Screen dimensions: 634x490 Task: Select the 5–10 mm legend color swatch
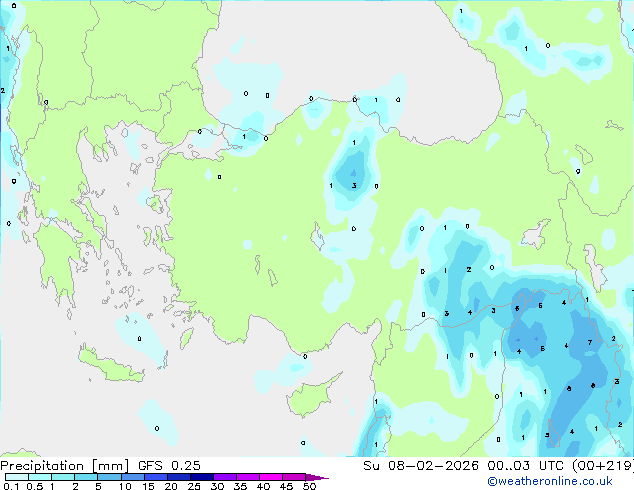pyautogui.click(x=110, y=477)
